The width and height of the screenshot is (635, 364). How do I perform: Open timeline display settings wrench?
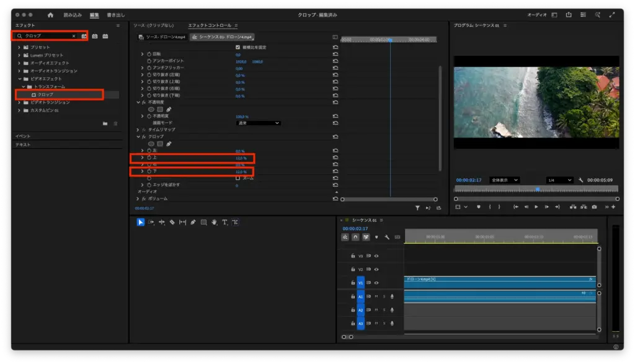pos(386,237)
